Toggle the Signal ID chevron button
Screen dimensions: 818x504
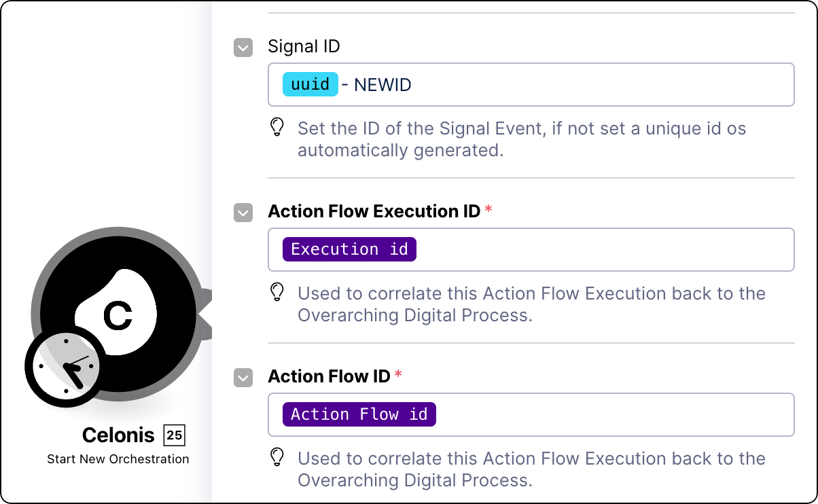(243, 48)
